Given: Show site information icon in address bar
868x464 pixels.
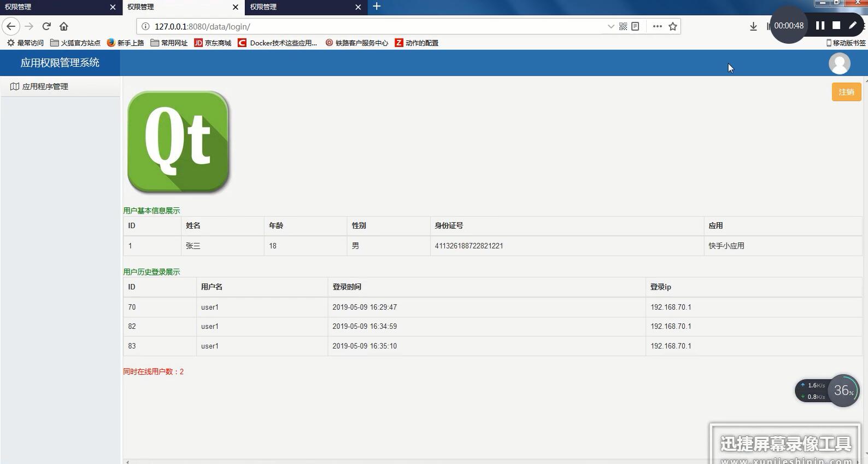Looking at the screenshot, I should (x=145, y=26).
